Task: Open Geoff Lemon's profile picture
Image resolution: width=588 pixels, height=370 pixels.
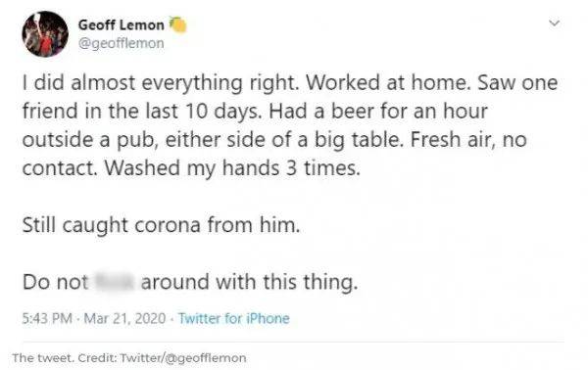Action: click(45, 34)
